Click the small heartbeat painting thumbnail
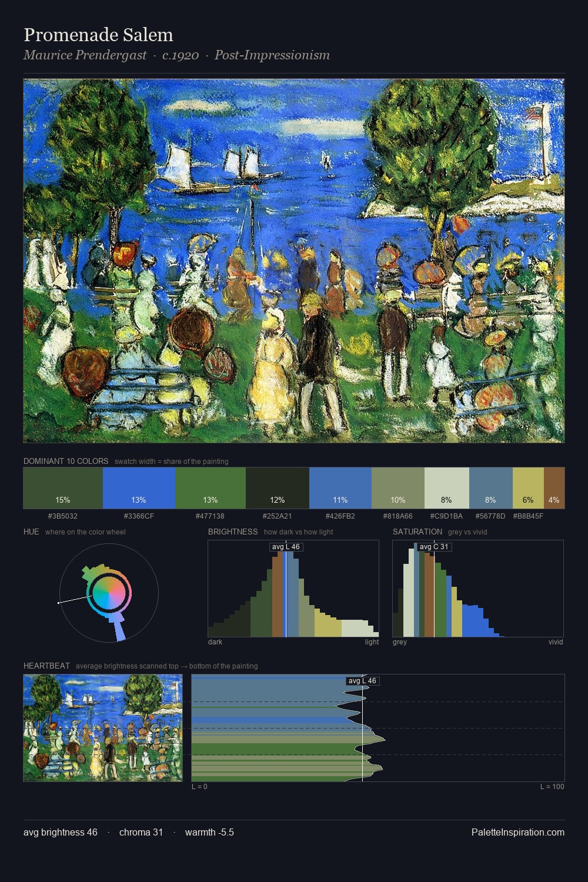The height and width of the screenshot is (882, 588). click(103, 728)
